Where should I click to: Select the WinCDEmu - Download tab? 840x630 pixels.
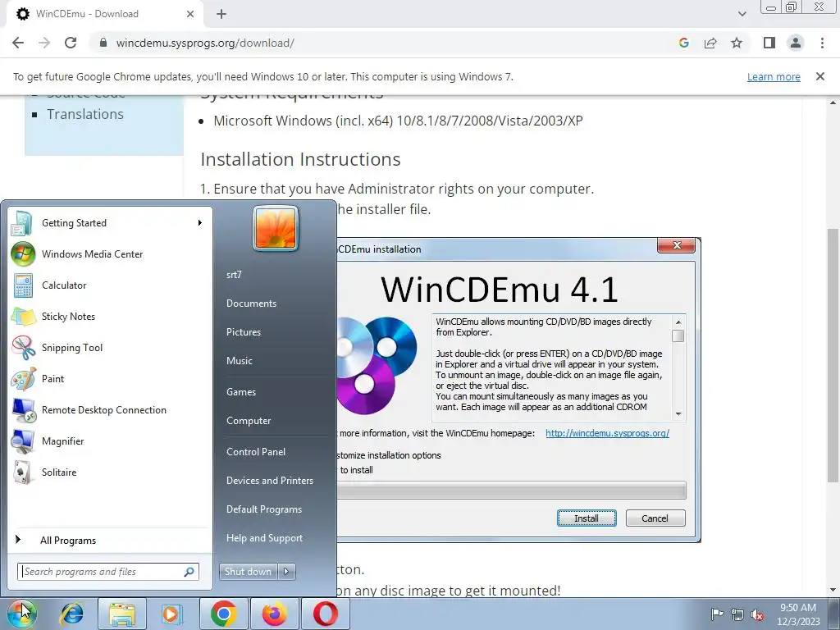click(105, 14)
